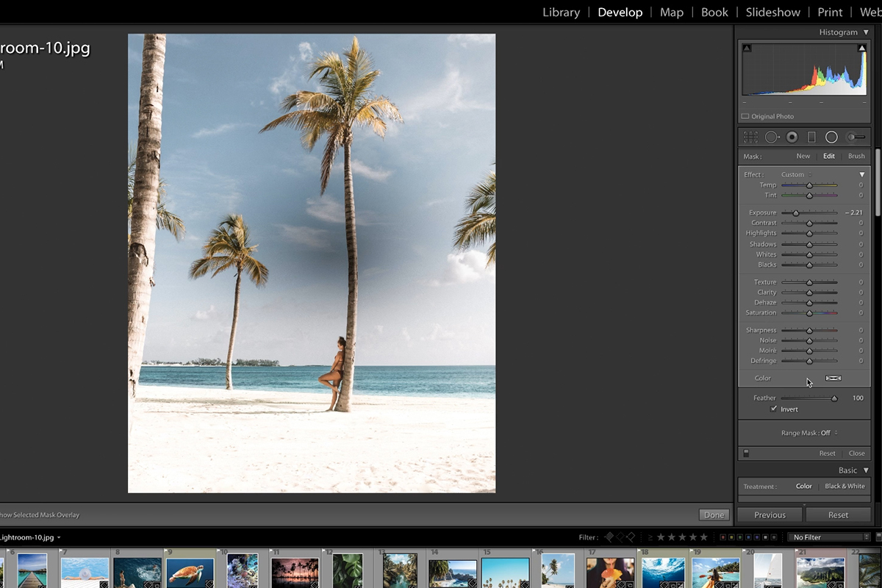Select the Spot Removal tool
This screenshot has height=588, width=882.
tap(771, 137)
